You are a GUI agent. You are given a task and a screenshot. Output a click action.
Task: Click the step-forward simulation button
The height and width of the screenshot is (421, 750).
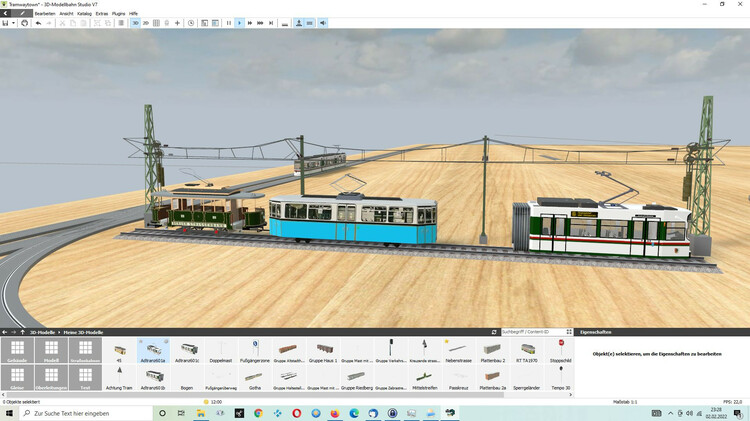[x=271, y=23]
